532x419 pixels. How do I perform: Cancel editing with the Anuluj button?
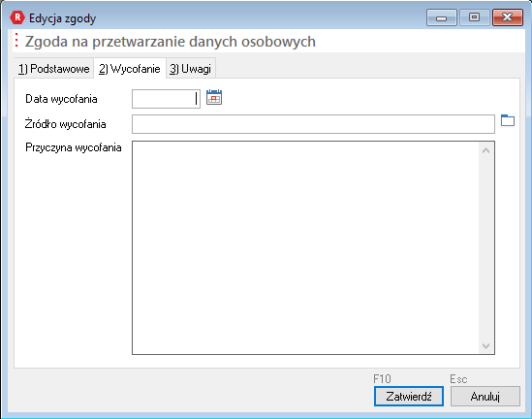tap(485, 396)
